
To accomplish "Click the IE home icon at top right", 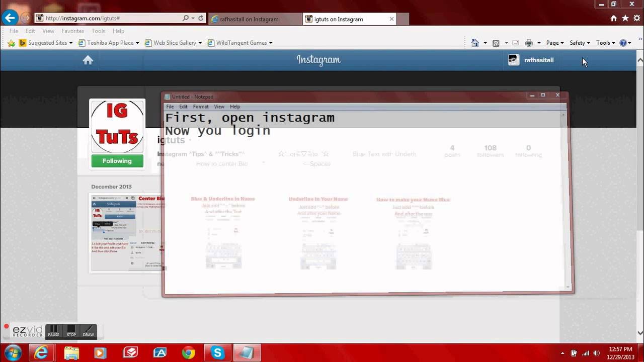I will [x=614, y=18].
